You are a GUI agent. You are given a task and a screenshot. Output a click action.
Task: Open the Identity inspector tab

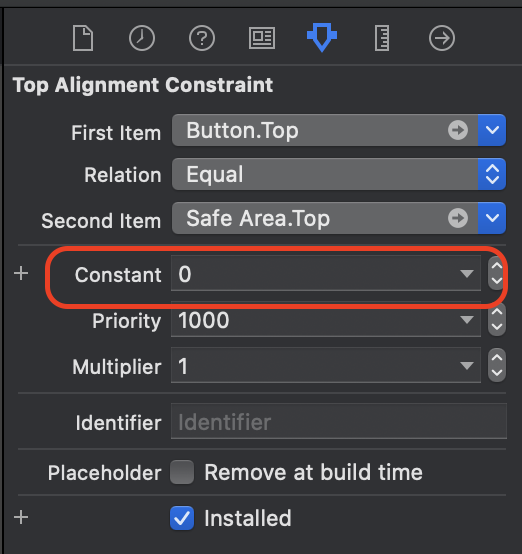coord(262,38)
